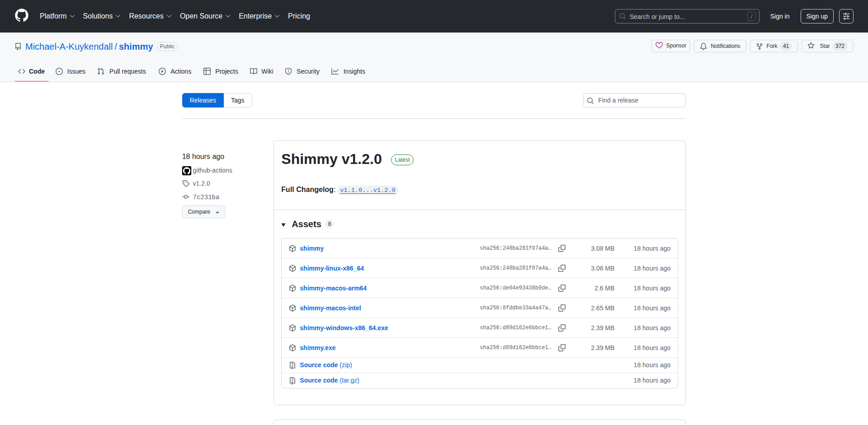Open the Compare dropdown
The width and height of the screenshot is (868, 425).
click(203, 212)
